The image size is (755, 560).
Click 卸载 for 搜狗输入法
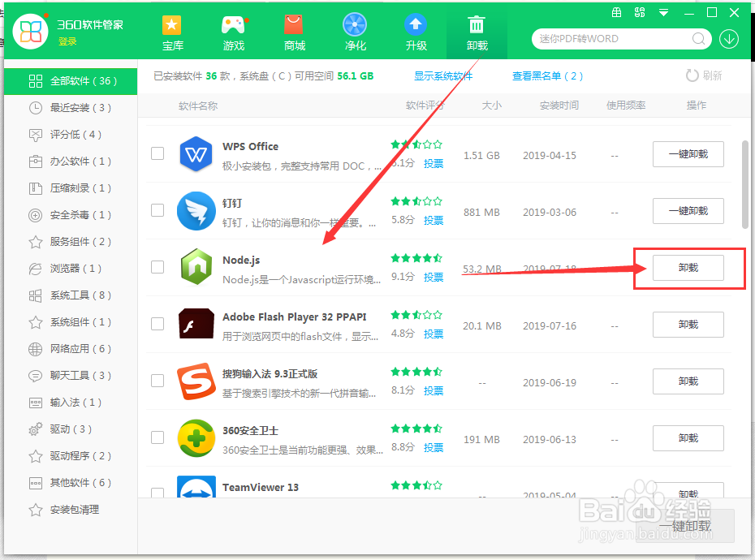tap(688, 381)
